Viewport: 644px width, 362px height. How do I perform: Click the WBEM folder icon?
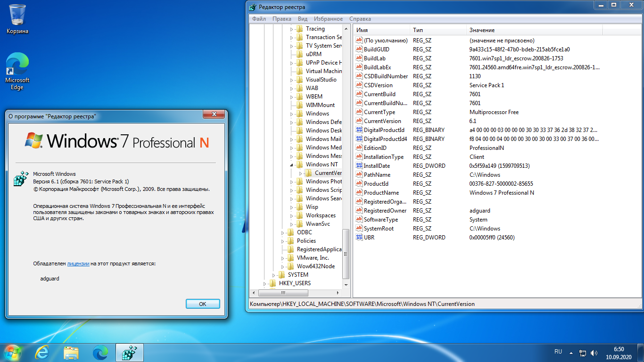[300, 97]
